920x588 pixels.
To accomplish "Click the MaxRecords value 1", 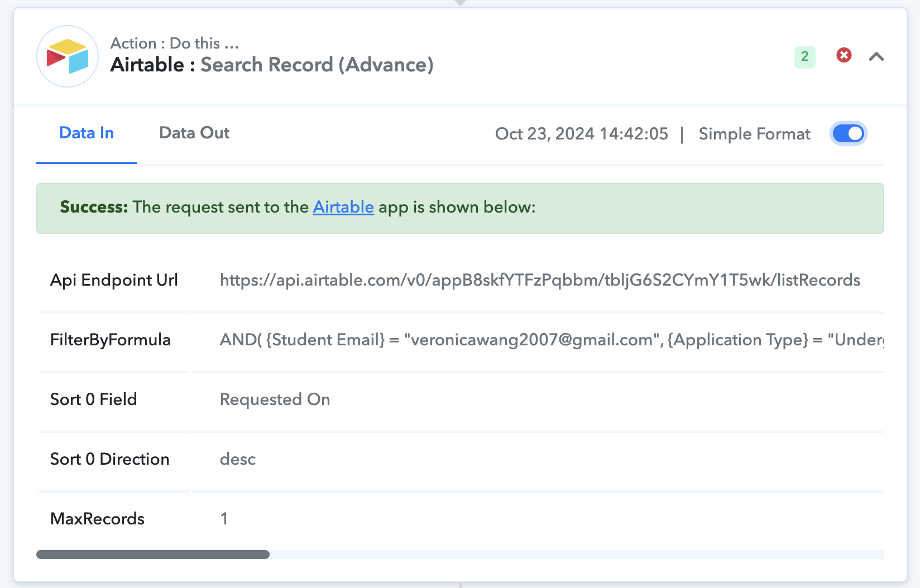I will click(x=224, y=519).
